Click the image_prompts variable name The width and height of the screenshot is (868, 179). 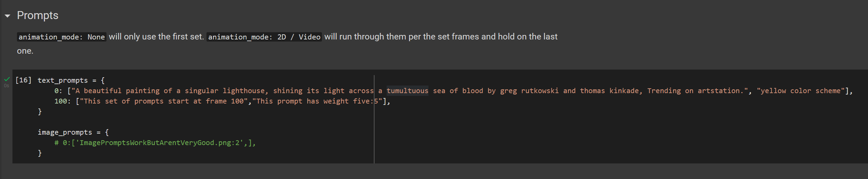pyautogui.click(x=65, y=132)
